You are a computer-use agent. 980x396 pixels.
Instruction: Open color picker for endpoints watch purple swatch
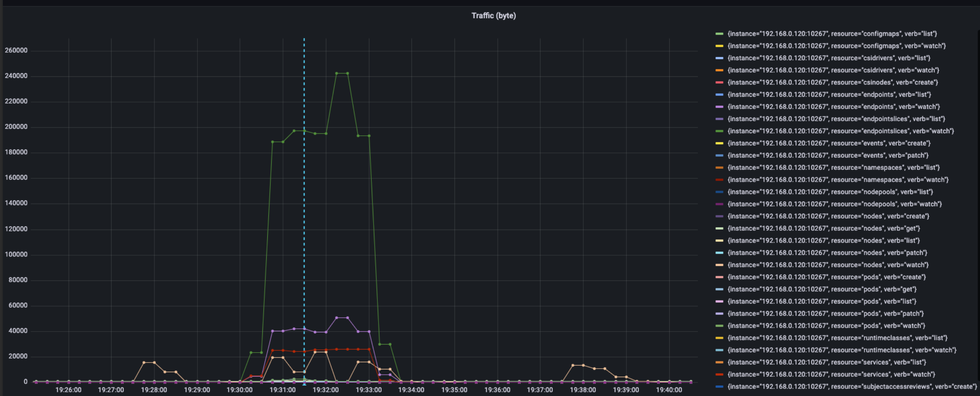tap(719, 107)
